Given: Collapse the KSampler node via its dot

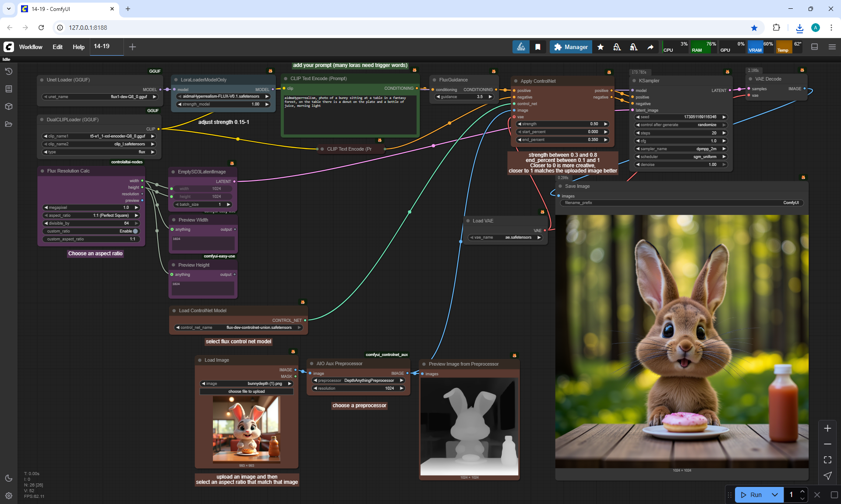Looking at the screenshot, I should [x=634, y=81].
